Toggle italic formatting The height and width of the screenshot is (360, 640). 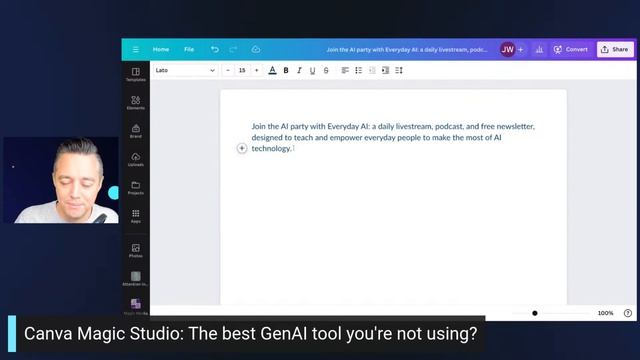[x=299, y=70]
